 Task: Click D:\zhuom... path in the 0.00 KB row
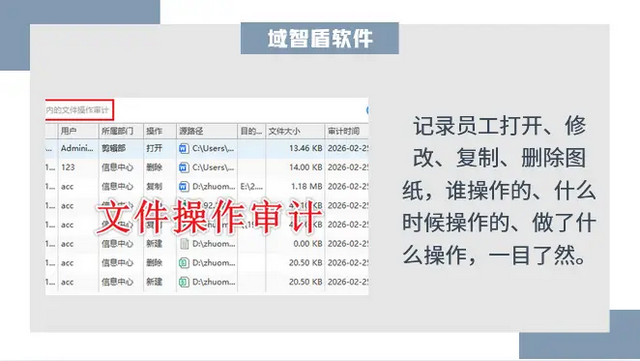coord(214,244)
